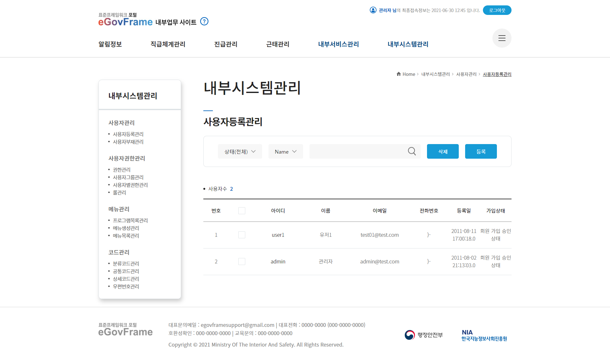
Task: Open the hamburger menu icon
Action: 502,38
